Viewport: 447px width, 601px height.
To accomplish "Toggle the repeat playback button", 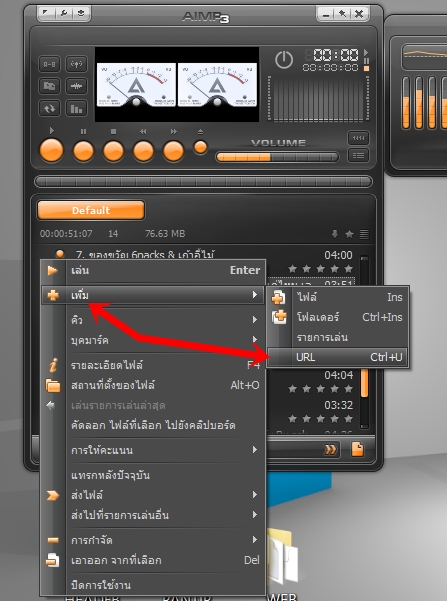I will 49,108.
